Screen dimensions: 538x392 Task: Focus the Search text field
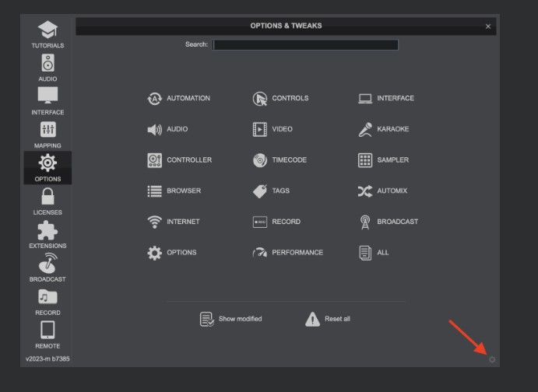pos(305,45)
